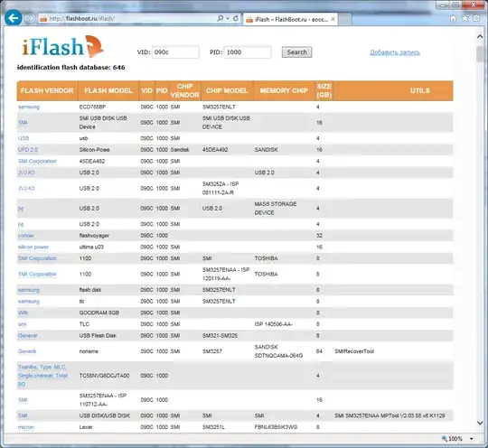Click the PID input field
Image resolution: width=488 pixels, height=448 pixels.
248,52
